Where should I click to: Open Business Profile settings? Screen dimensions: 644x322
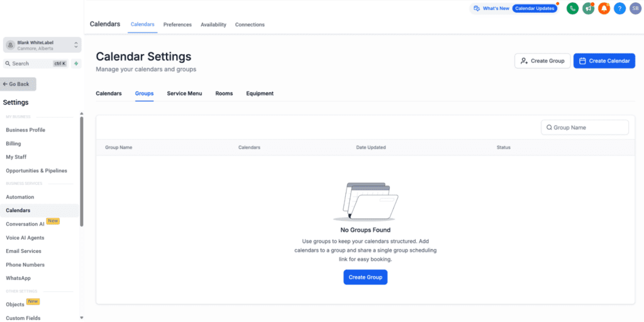pos(25,130)
